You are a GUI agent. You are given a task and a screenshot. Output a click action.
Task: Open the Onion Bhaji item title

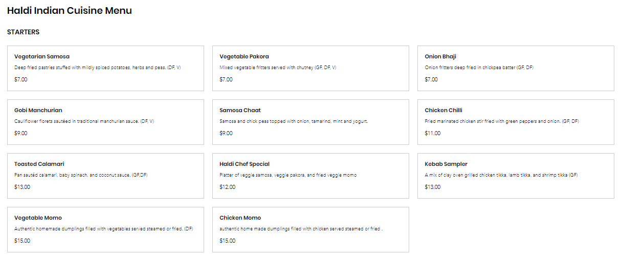coord(440,56)
